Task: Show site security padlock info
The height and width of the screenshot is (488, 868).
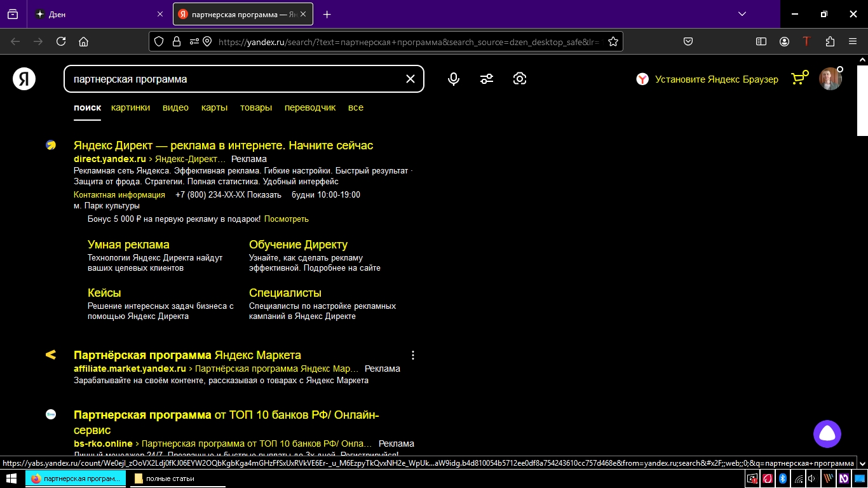Action: tap(177, 41)
